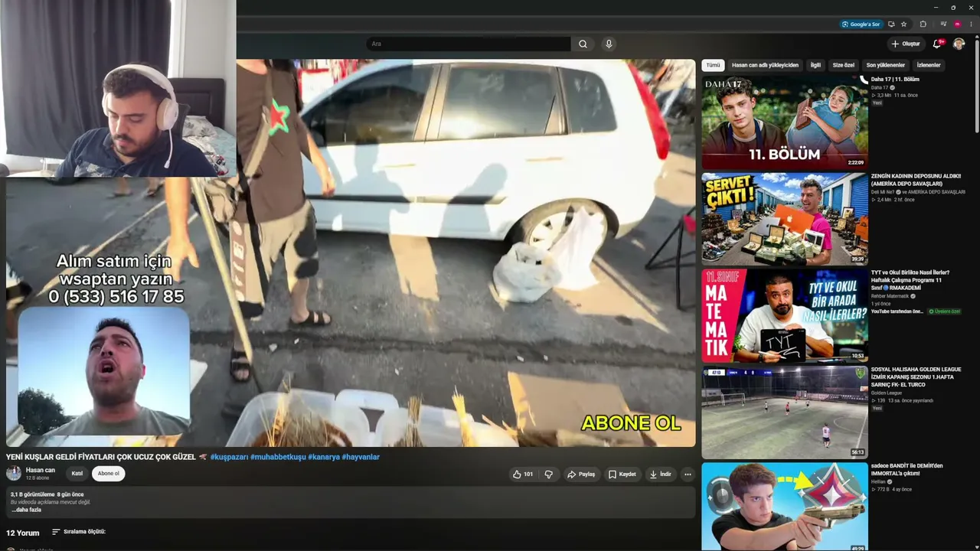Open YouTube notifications bell

click(x=937, y=44)
